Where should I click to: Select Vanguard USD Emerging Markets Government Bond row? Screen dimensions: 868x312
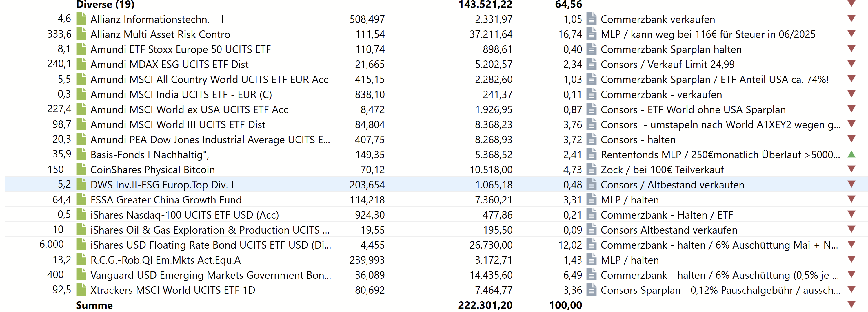coord(211,275)
